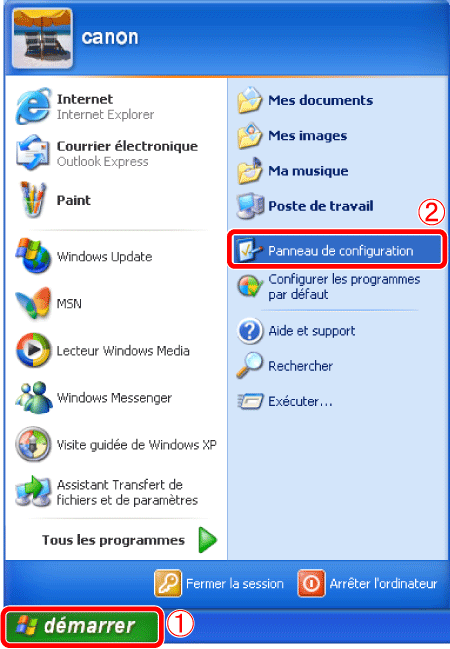450x649 pixels.
Task: Launch Visite guidée de Windows XP
Action: 116,445
